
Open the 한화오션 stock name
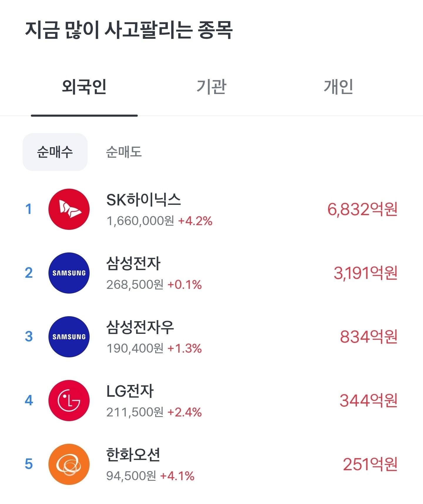click(133, 455)
